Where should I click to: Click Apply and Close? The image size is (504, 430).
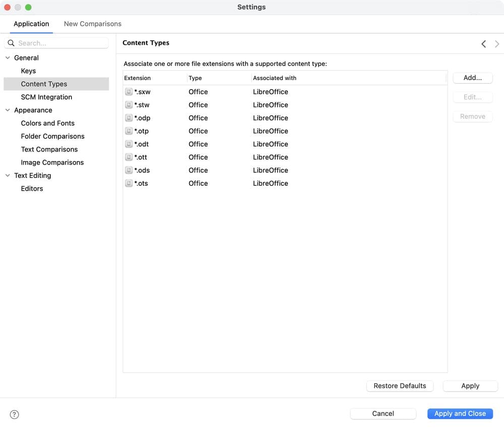click(x=460, y=413)
